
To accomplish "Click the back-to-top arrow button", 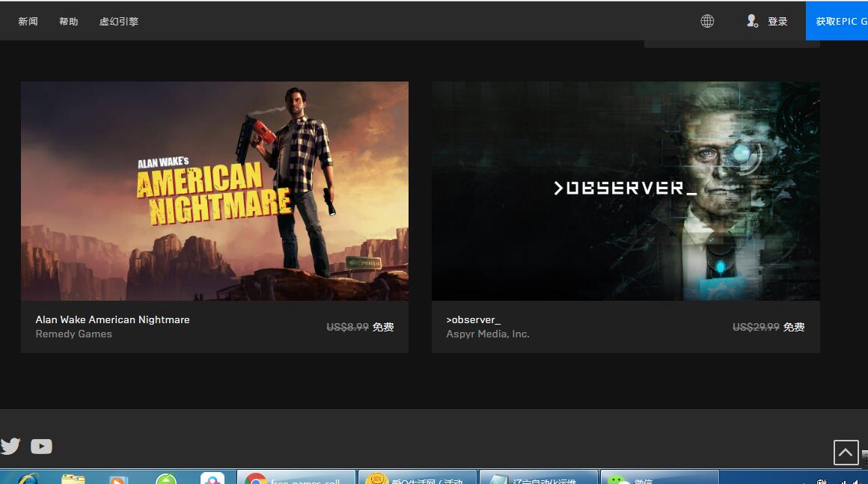I will coord(846,453).
